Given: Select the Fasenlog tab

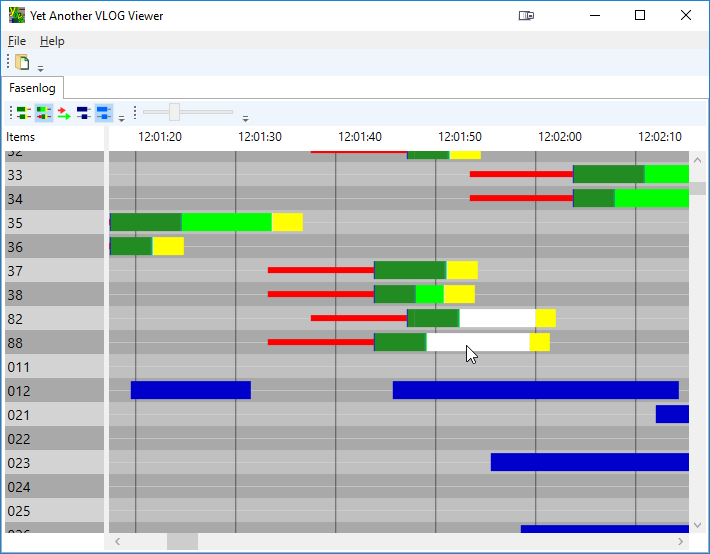Looking at the screenshot, I should click(33, 88).
